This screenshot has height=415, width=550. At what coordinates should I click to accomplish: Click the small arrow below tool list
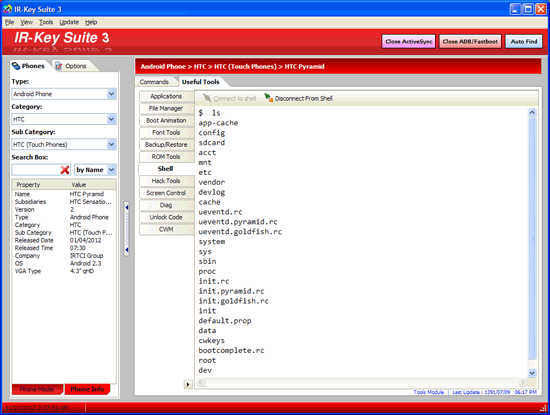click(188, 384)
